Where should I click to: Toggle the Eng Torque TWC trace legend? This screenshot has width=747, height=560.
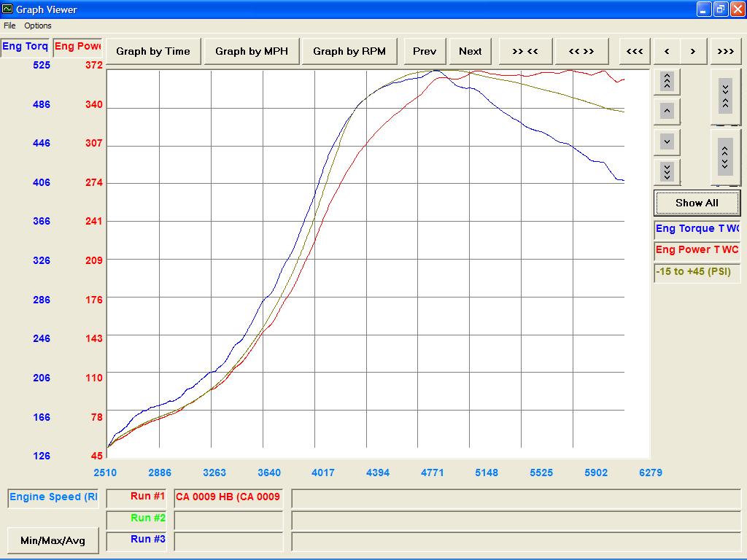[x=697, y=229]
